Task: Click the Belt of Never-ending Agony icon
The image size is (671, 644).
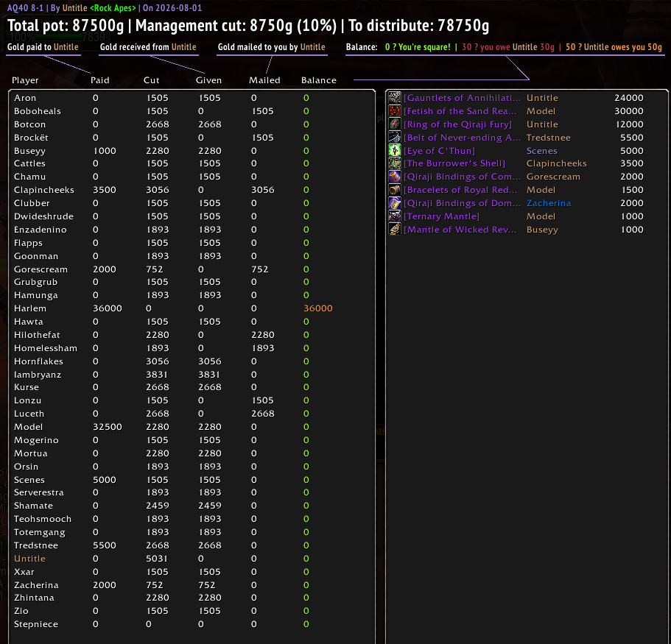Action: [x=395, y=138]
